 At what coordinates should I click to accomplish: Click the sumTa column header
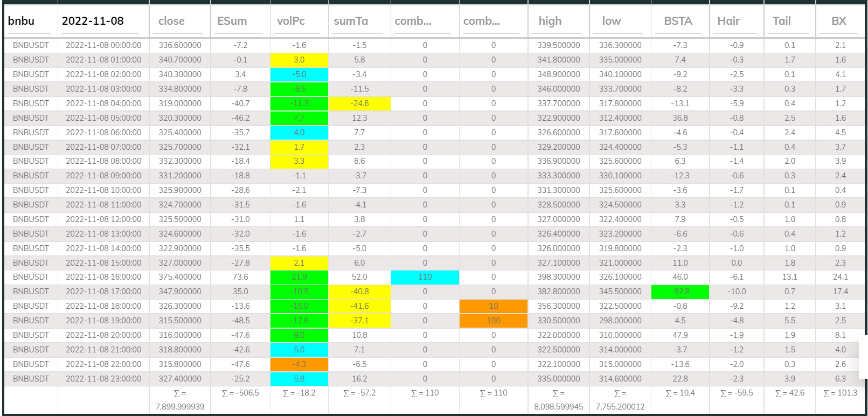point(351,21)
